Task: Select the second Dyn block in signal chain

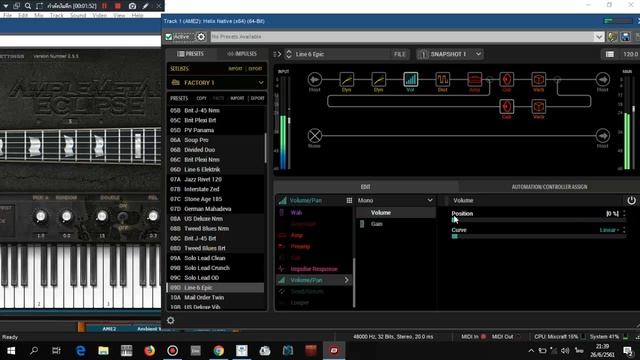Action: (x=378, y=79)
